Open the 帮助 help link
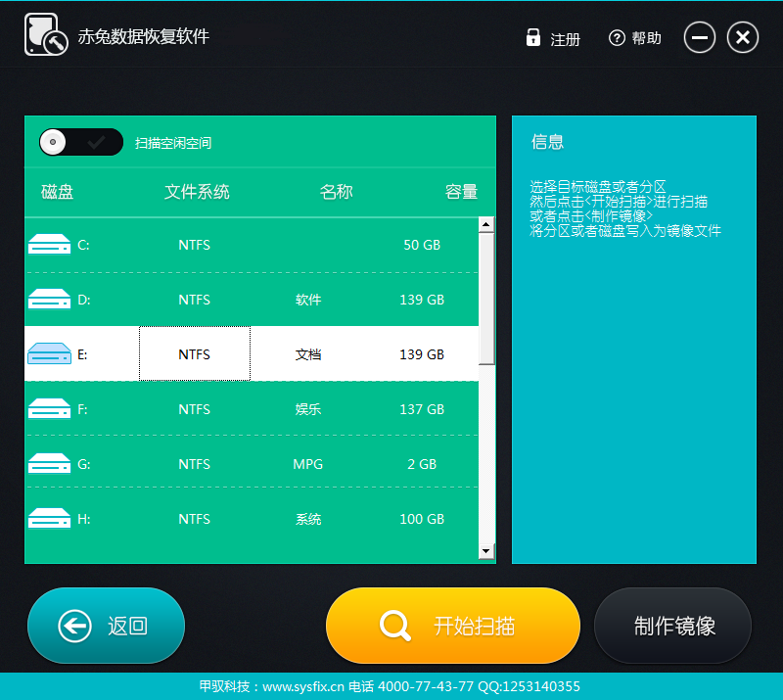783x700 pixels. pyautogui.click(x=646, y=38)
